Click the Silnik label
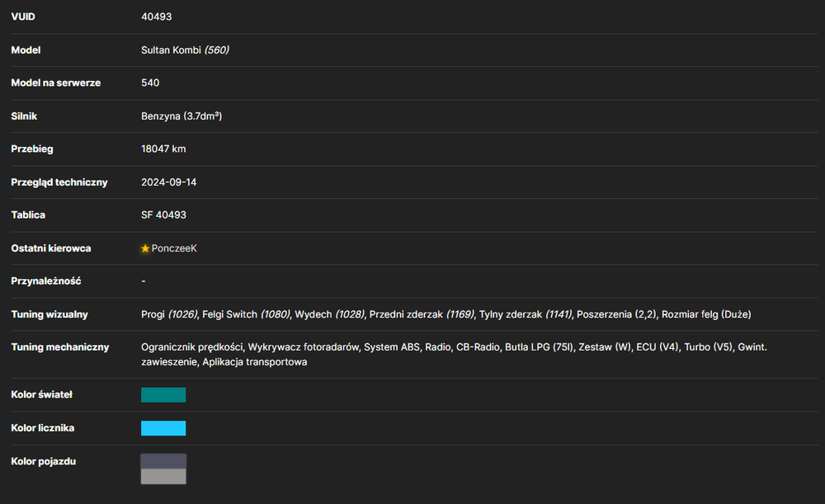 pos(24,116)
